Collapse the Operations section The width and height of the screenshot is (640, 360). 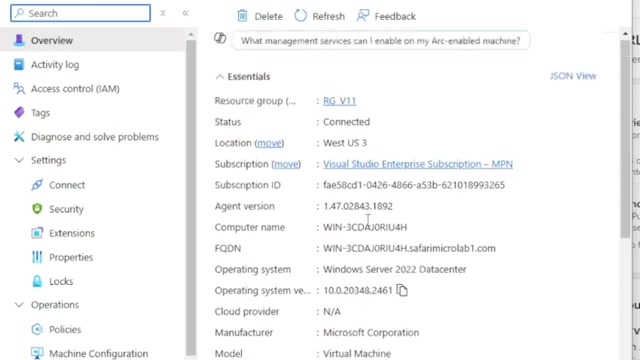click(x=19, y=305)
